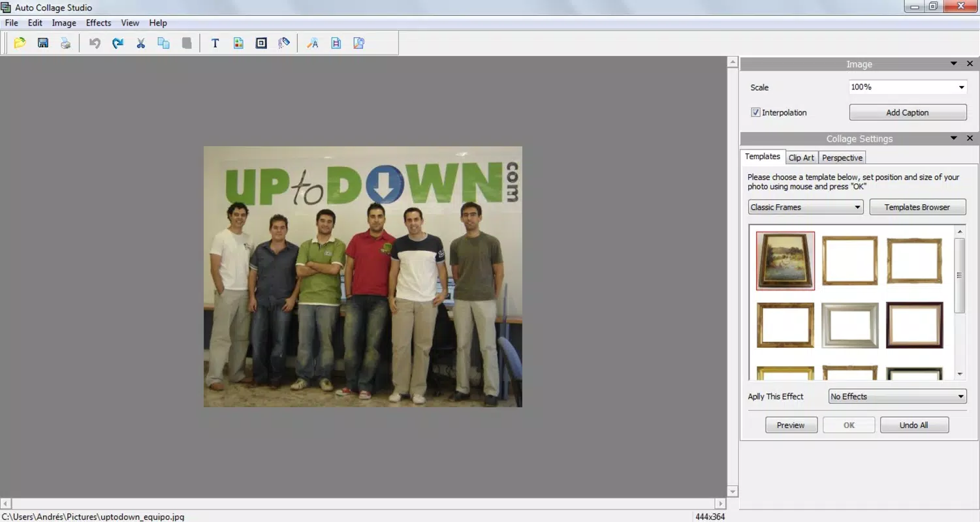980x522 pixels.
Task: Click the spray can toolbar icon
Action: pyautogui.click(x=284, y=43)
